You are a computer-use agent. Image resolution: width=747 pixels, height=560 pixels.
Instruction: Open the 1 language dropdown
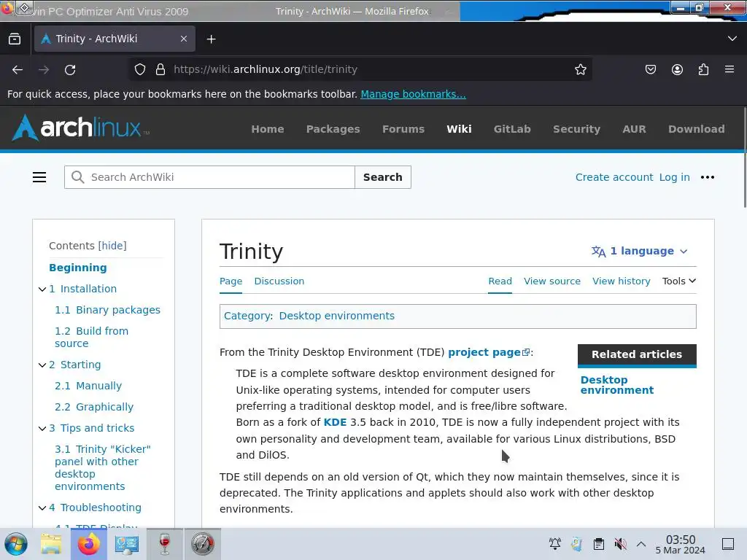tap(639, 251)
